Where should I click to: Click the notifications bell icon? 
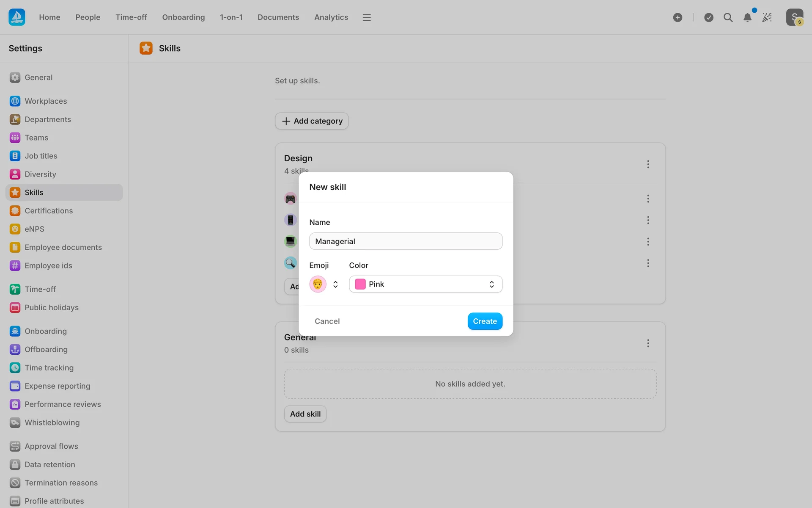(747, 17)
